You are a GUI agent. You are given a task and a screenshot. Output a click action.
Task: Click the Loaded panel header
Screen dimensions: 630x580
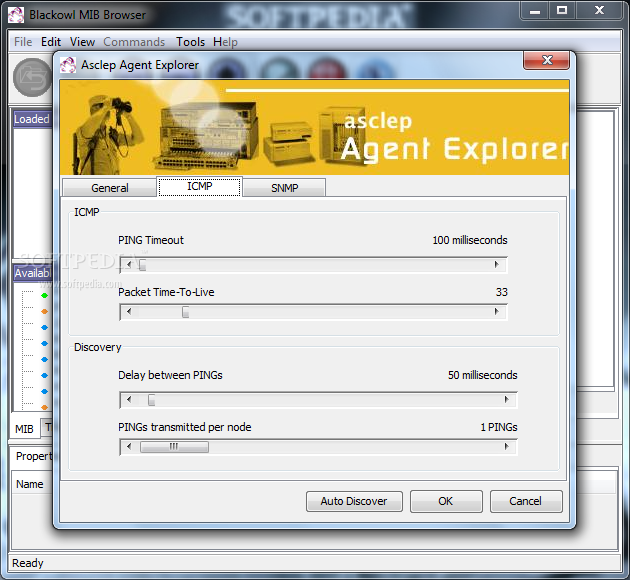click(x=32, y=119)
